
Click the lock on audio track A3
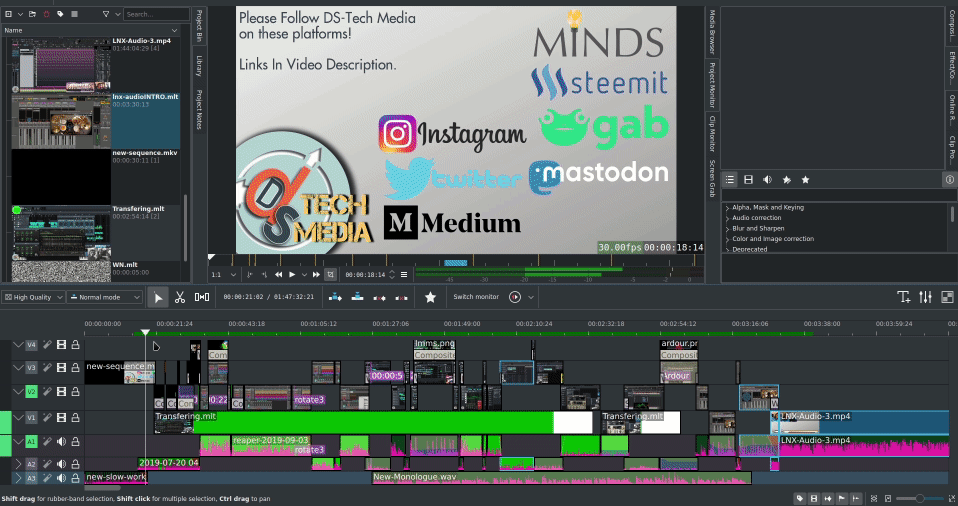[x=75, y=478]
